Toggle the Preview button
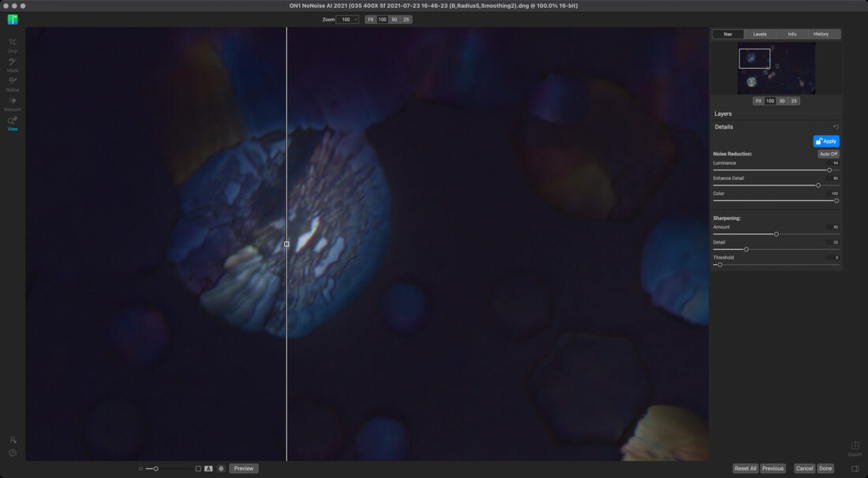 click(244, 469)
